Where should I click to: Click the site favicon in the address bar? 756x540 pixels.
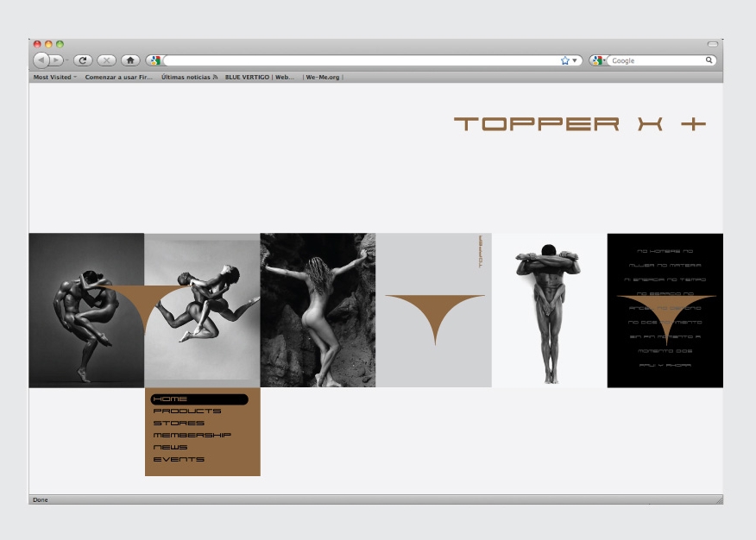coord(154,60)
